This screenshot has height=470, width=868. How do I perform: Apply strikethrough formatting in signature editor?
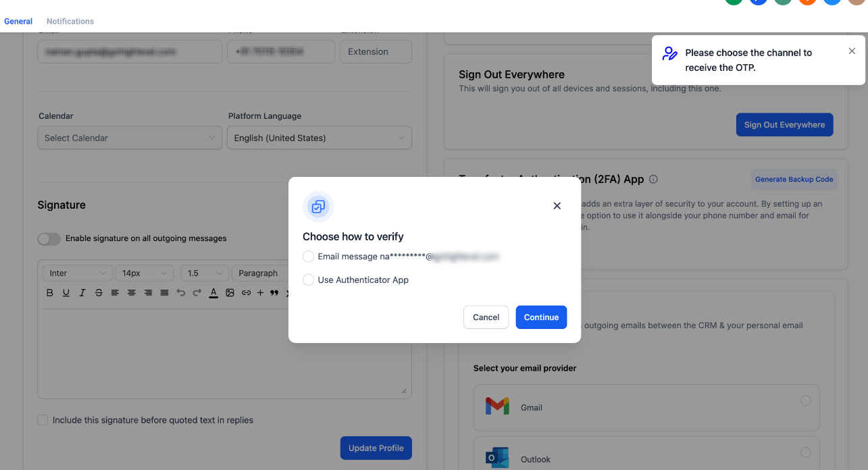[x=99, y=293]
